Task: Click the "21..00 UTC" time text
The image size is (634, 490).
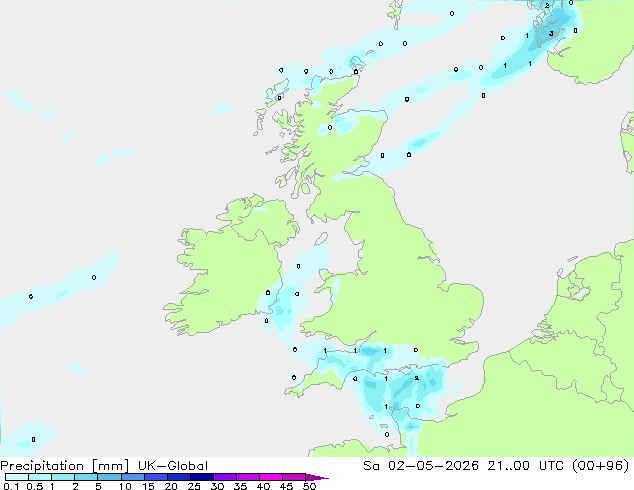Action: click(x=528, y=466)
